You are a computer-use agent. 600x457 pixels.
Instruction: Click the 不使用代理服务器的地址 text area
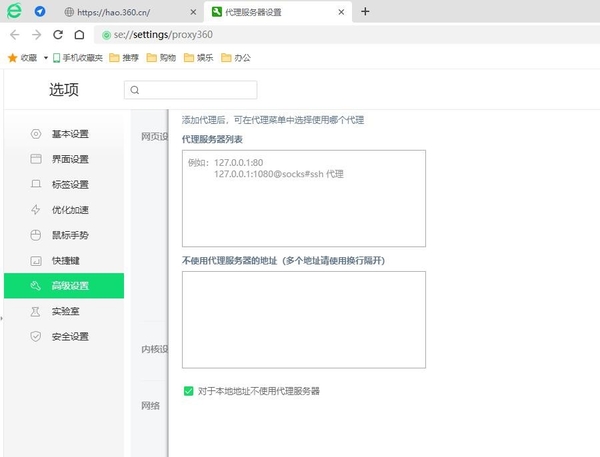tap(303, 319)
